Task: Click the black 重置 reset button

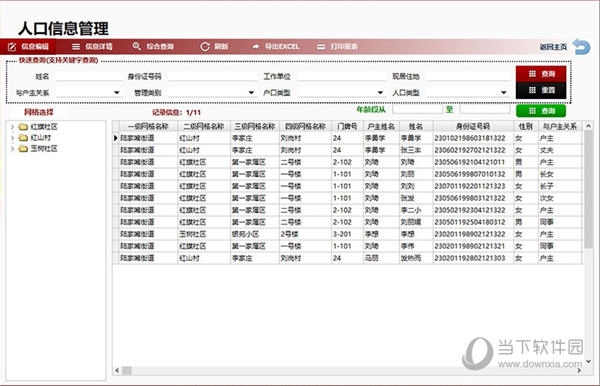Action: [x=541, y=90]
